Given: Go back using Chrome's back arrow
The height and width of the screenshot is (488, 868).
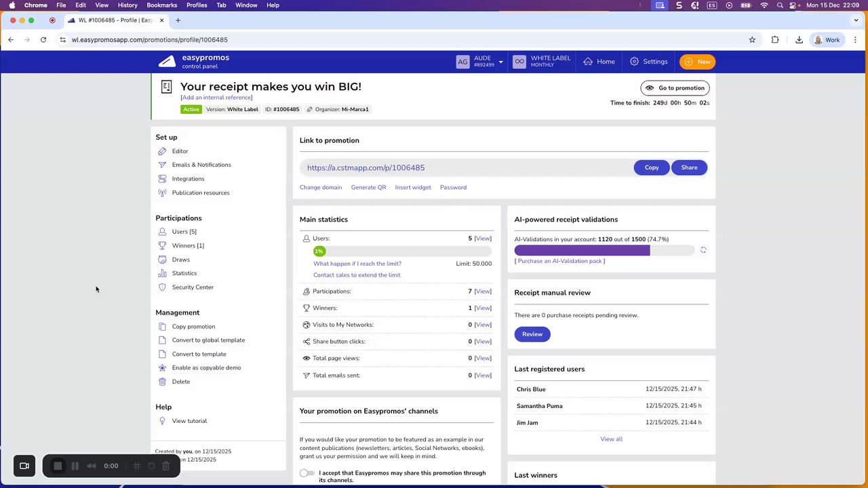Looking at the screenshot, I should [x=11, y=40].
